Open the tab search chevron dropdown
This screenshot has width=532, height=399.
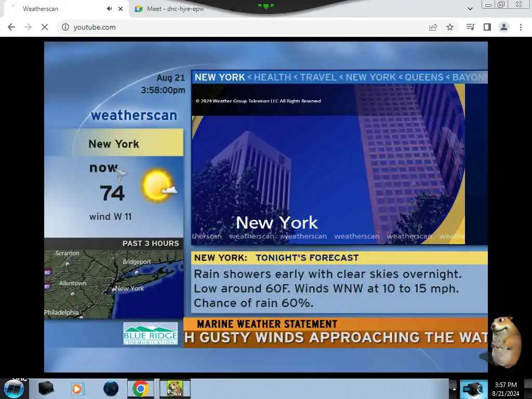470,9
